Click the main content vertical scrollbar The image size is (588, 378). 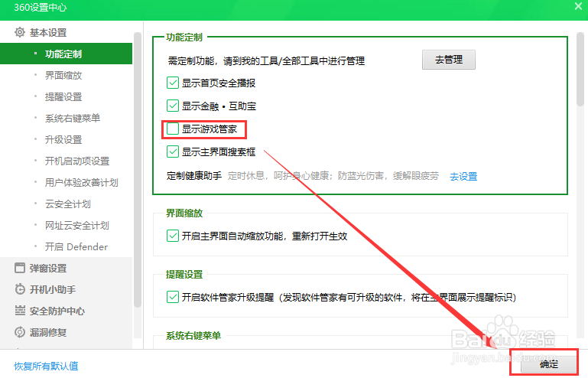(580, 70)
